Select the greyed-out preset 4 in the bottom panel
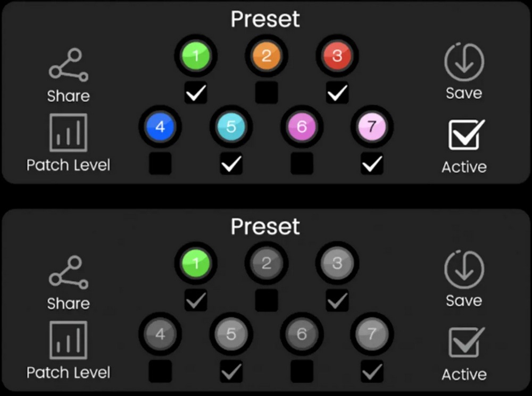The height and width of the screenshot is (396, 532). click(160, 334)
